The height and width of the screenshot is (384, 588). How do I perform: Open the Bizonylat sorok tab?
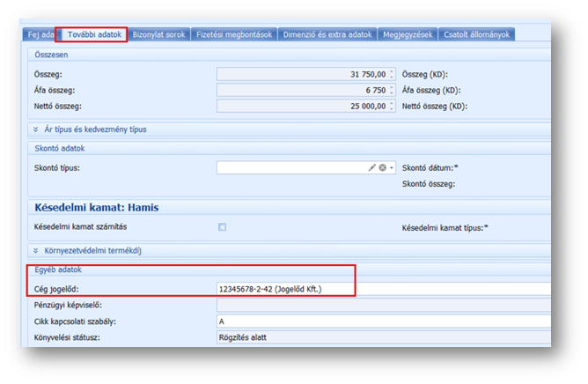[158, 34]
